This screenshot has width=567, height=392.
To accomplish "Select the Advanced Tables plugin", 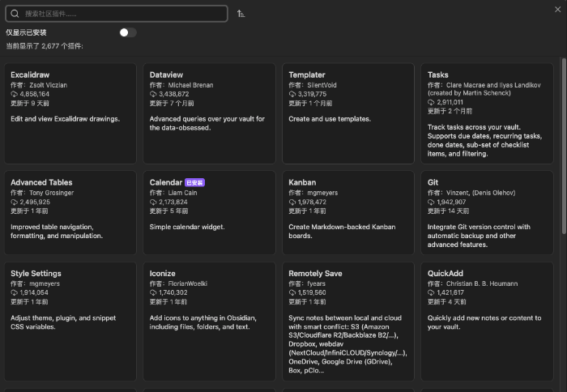I will click(x=70, y=211).
